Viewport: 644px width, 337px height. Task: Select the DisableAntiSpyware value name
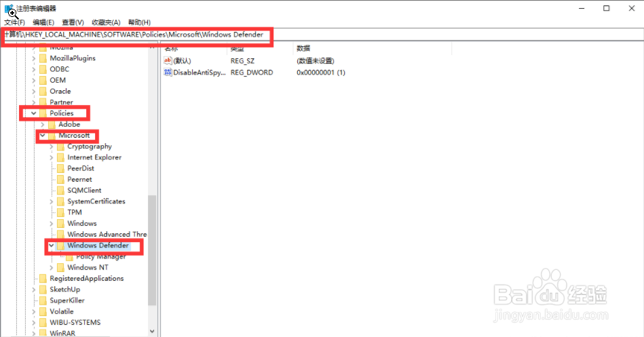point(200,73)
